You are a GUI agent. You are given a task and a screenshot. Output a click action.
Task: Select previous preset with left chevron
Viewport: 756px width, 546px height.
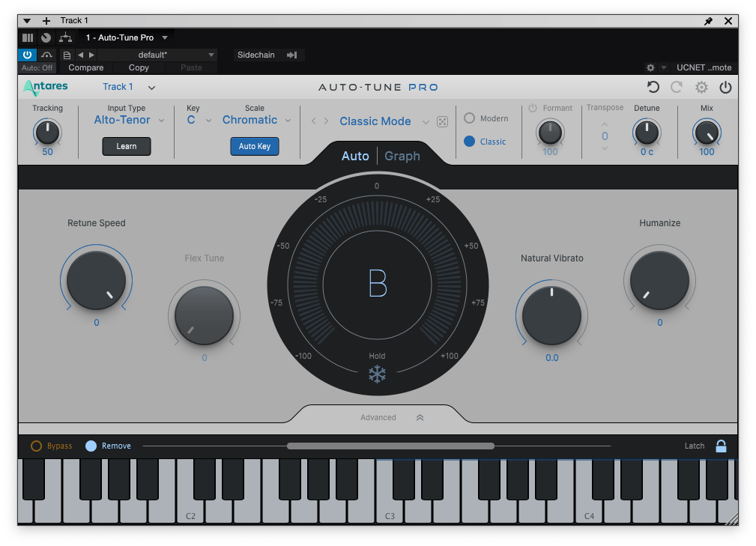[x=314, y=121]
